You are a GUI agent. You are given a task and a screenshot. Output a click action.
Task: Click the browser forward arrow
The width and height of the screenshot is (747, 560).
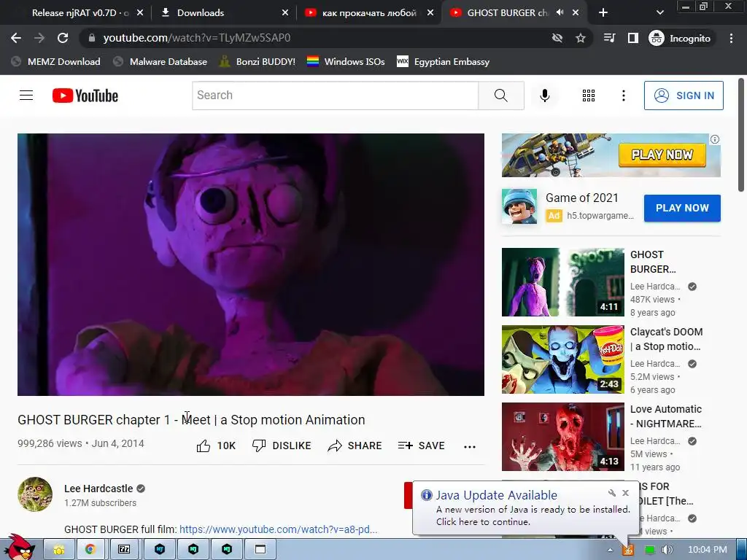point(39,38)
